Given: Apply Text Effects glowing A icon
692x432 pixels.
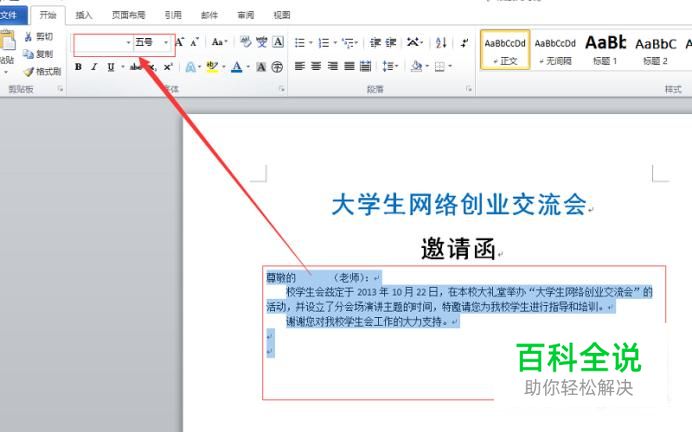Looking at the screenshot, I should [190, 67].
